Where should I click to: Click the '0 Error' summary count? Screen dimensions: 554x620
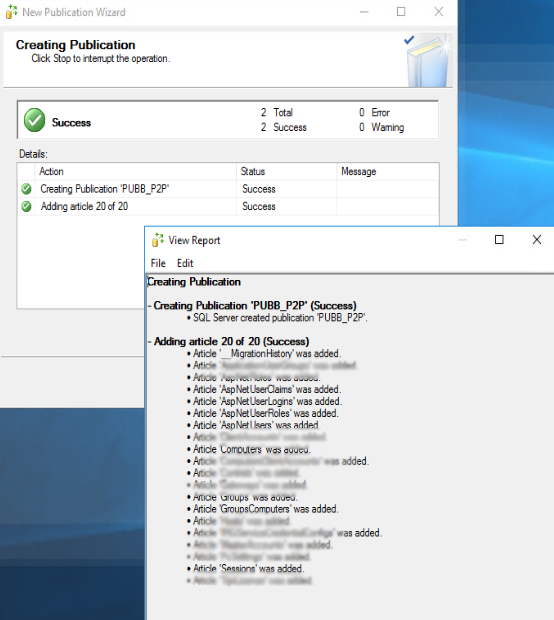click(374, 113)
